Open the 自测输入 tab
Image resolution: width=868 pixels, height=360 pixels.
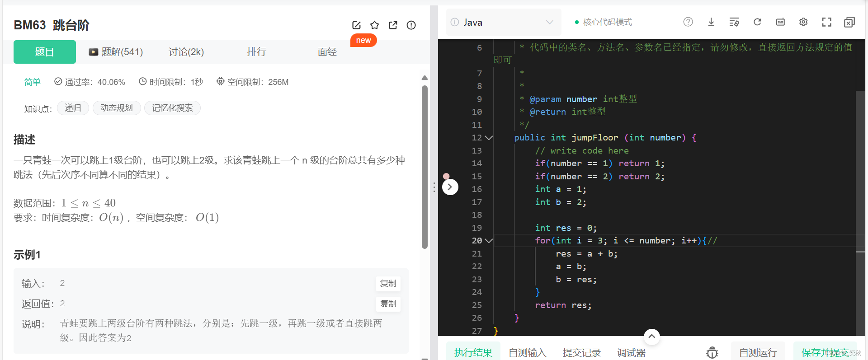tap(528, 352)
